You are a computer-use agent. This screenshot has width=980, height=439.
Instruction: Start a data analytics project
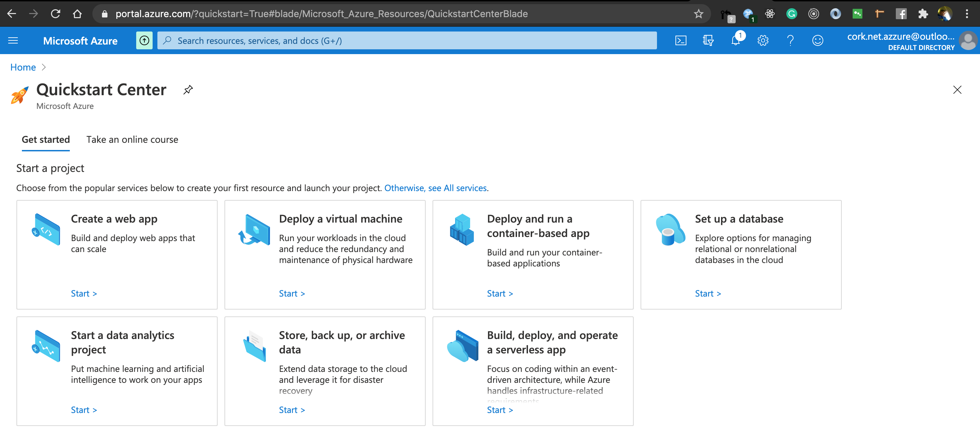point(84,410)
